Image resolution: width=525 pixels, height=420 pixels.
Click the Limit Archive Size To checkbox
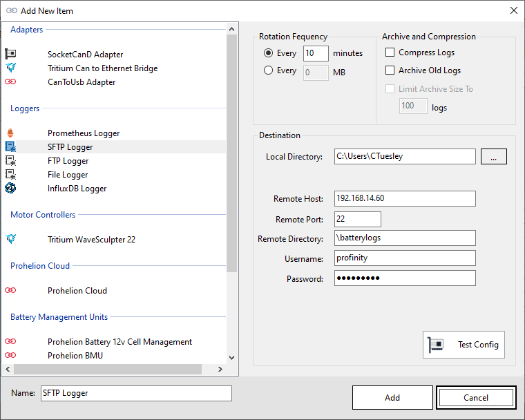click(390, 88)
